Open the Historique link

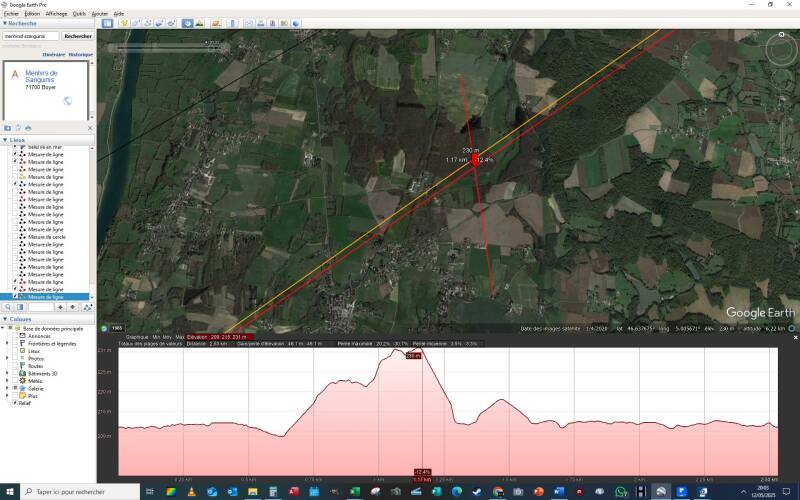[x=81, y=55]
